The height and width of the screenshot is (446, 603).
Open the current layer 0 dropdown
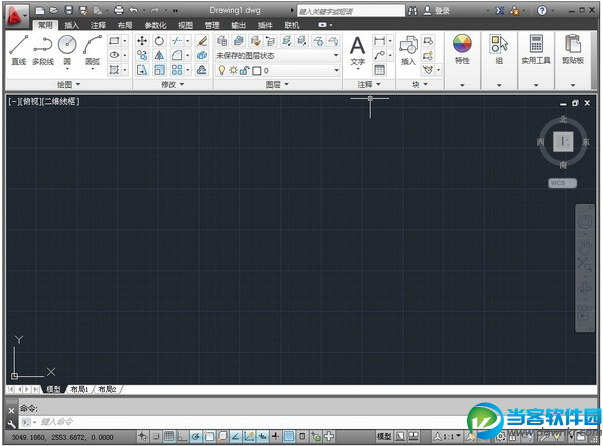point(277,70)
